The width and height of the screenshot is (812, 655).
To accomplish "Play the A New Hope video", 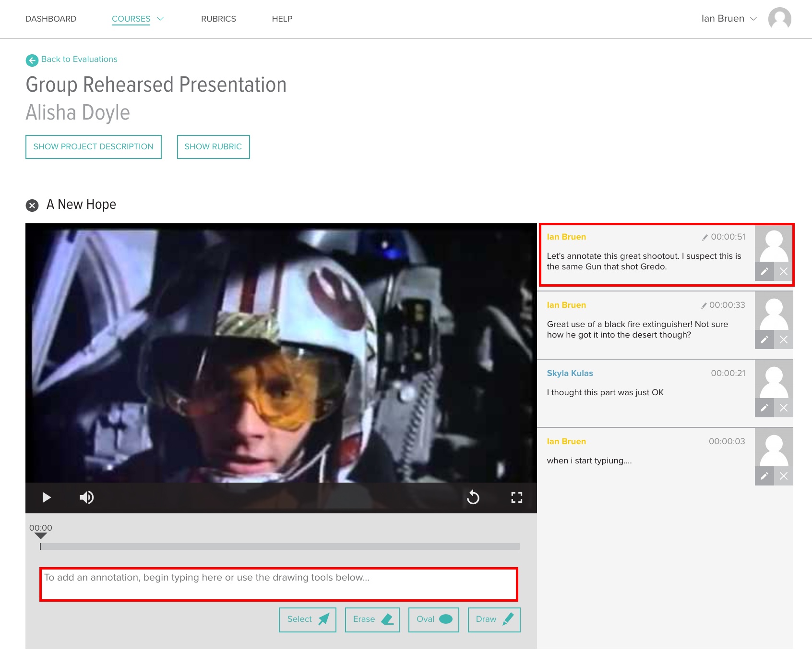I will pyautogui.click(x=47, y=497).
